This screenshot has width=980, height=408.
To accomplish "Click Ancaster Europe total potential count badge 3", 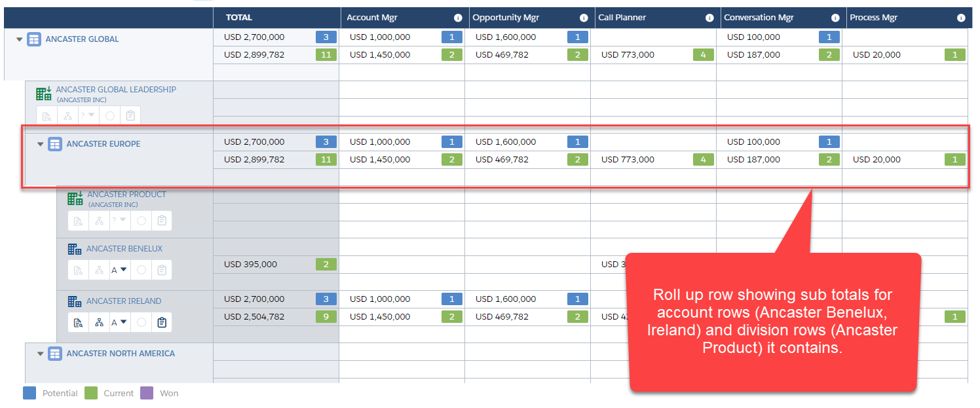I will click(x=326, y=141).
